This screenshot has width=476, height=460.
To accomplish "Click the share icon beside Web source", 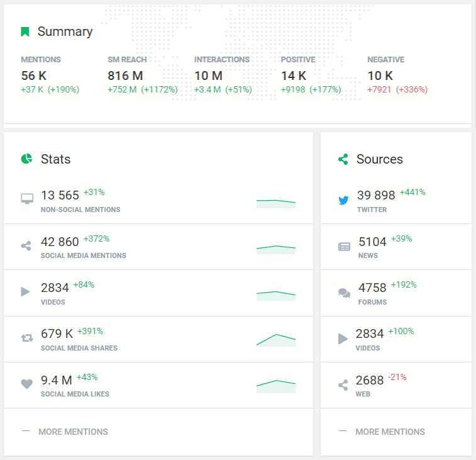I will pyautogui.click(x=343, y=385).
